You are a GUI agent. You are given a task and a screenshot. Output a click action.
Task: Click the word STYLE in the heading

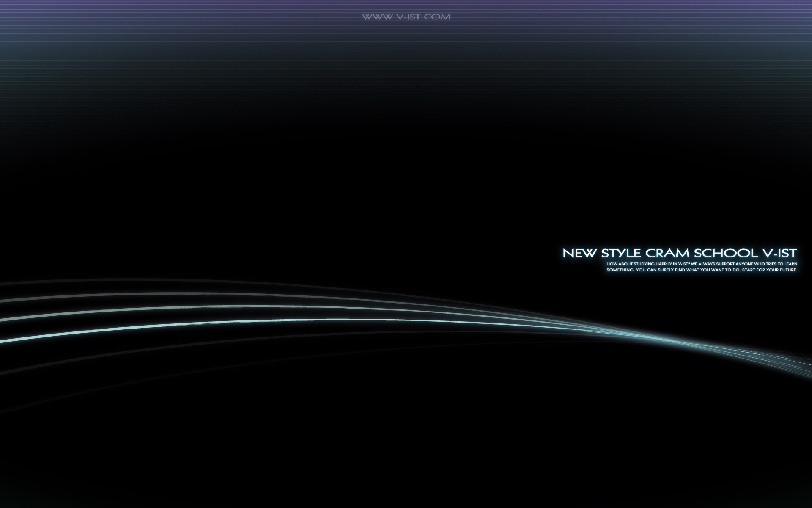tap(621, 253)
